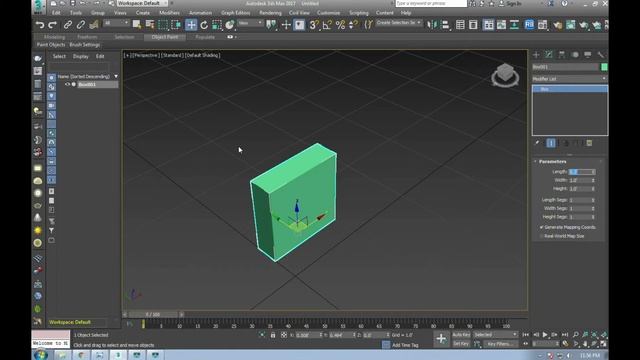Click the Align tool icon
Screen dimensions: 640x360
(x=445, y=25)
